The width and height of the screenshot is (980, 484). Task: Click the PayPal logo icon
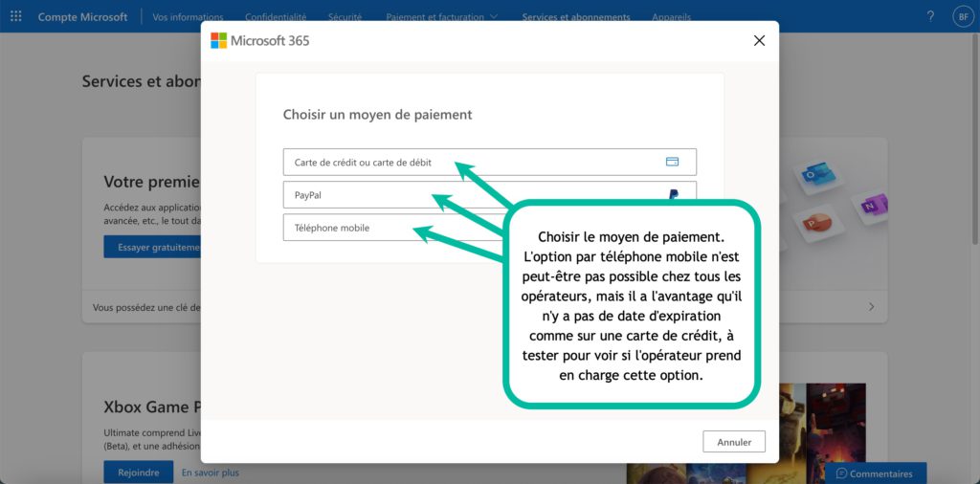click(674, 194)
